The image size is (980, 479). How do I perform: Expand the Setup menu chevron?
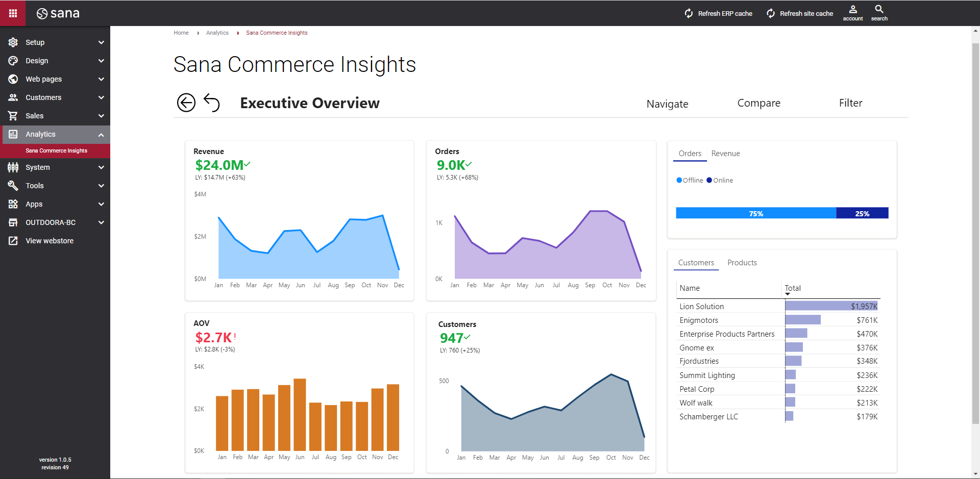(x=101, y=42)
